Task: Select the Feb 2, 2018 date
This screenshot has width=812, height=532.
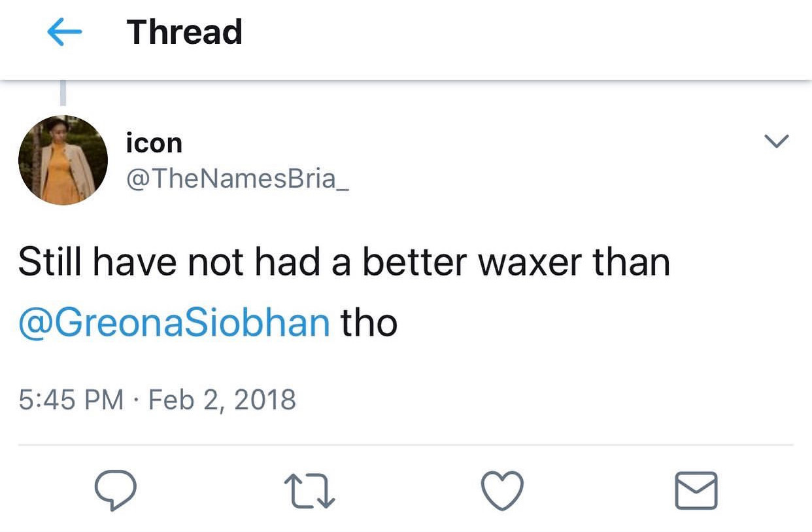Action: (x=222, y=399)
